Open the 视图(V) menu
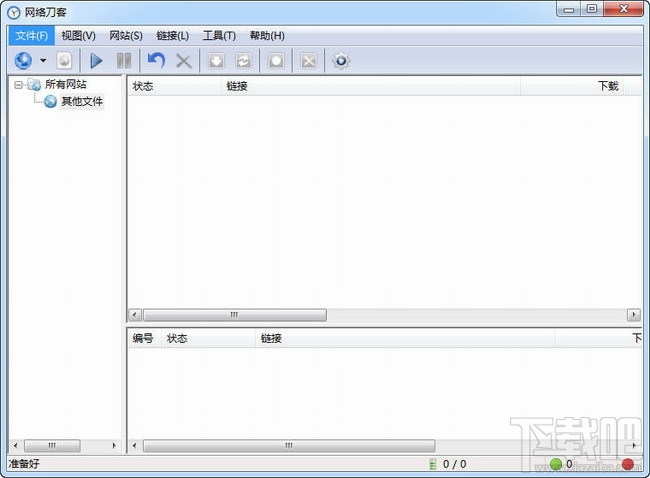 (x=78, y=36)
